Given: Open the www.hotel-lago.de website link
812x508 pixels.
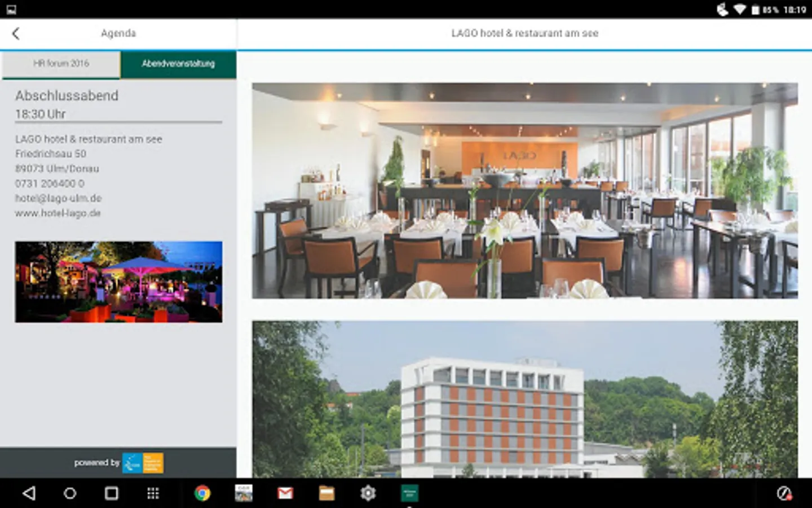Looking at the screenshot, I should coord(58,213).
